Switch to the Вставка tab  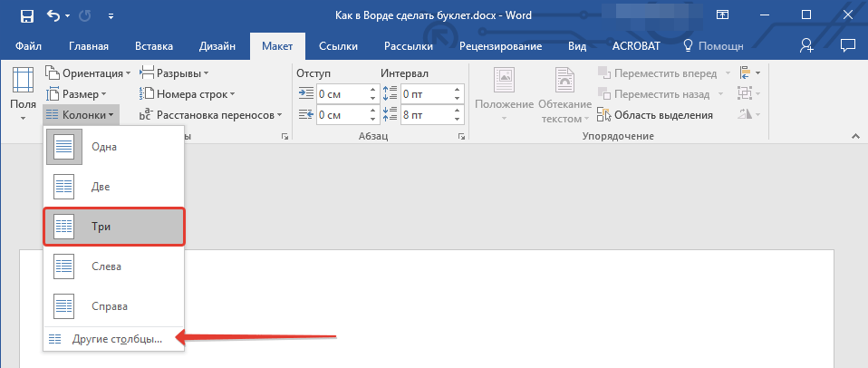coord(153,45)
